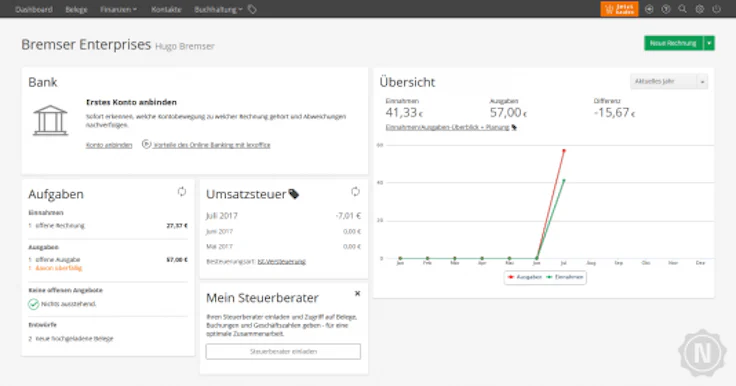
Task: Open the search magnifier icon
Action: coord(682,9)
